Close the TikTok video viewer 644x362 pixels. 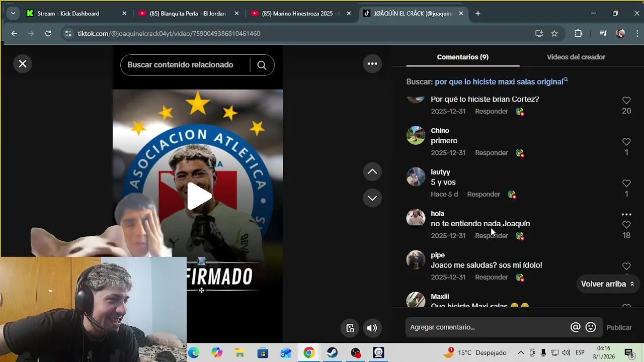pos(23,64)
